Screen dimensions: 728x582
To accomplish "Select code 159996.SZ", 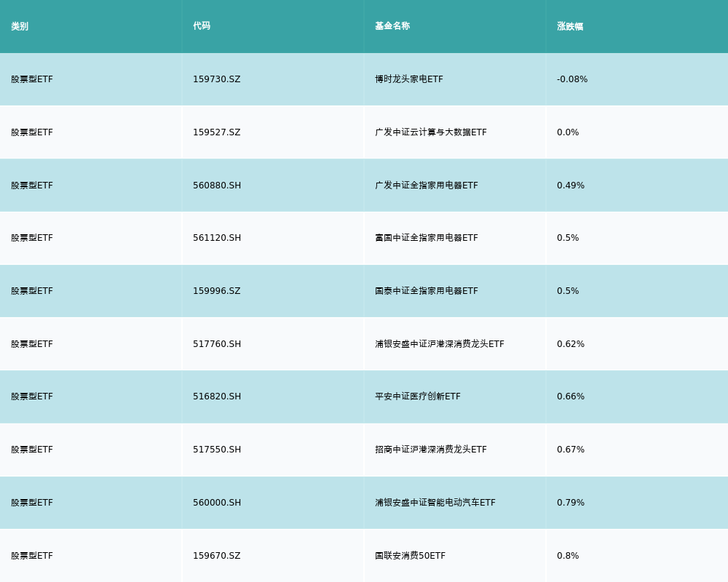I will 216,291.
